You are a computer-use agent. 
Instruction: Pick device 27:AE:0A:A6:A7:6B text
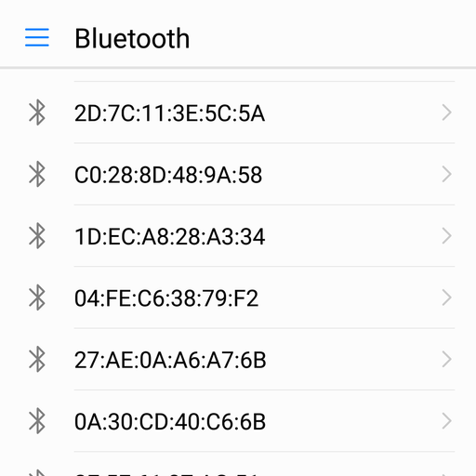tap(170, 360)
